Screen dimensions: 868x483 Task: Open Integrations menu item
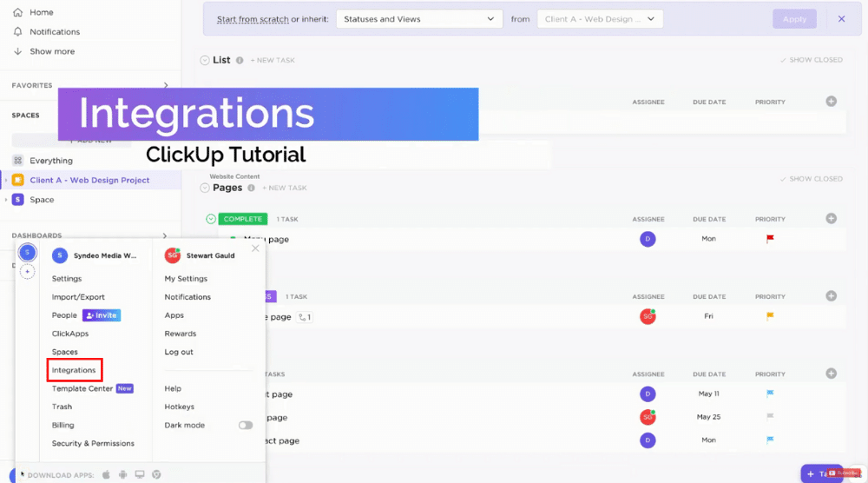pos(74,370)
